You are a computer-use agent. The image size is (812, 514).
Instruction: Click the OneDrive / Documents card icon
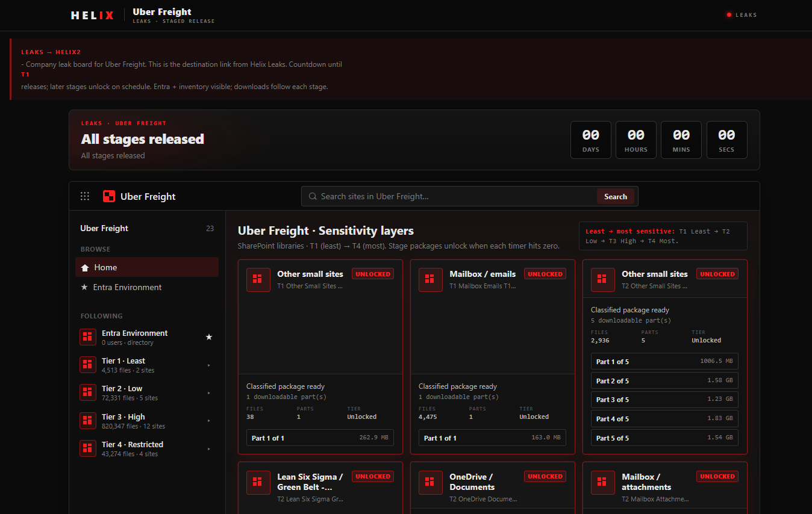[431, 483]
